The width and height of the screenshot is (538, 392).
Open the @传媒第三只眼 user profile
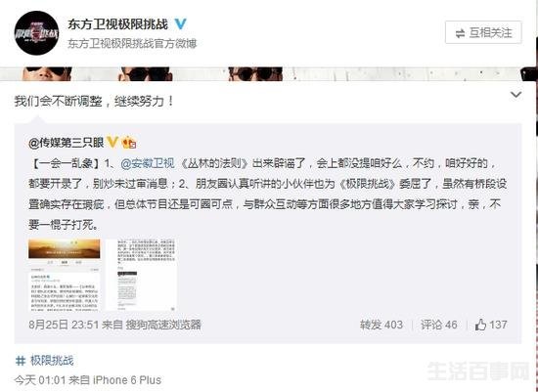(x=67, y=143)
